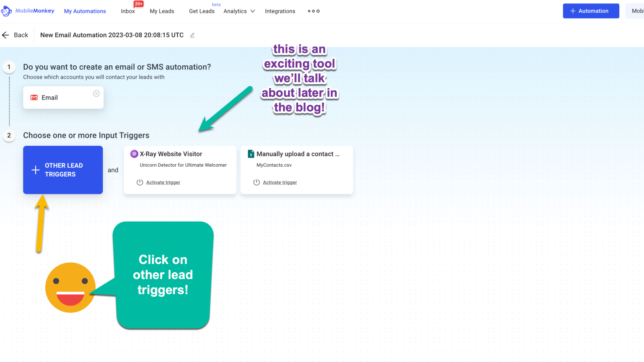The height and width of the screenshot is (362, 644).
Task: Click the New Email Automation title text
Action: click(x=112, y=35)
